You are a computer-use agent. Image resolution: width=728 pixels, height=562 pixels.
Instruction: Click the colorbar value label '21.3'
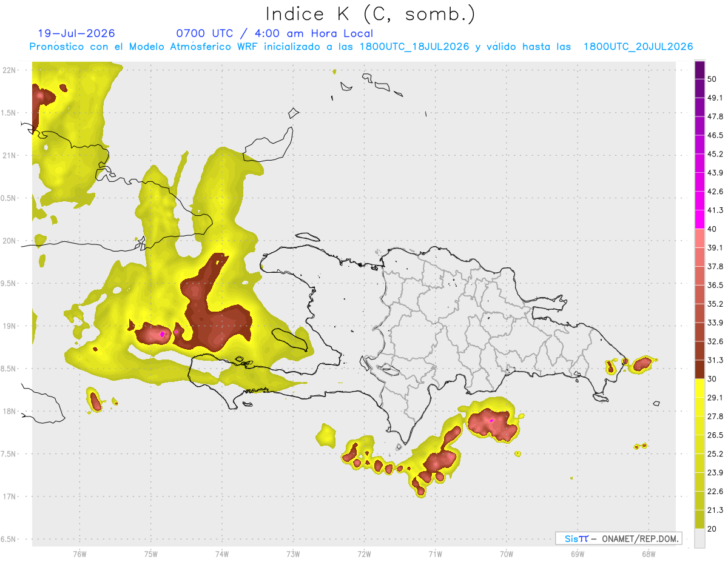click(715, 510)
